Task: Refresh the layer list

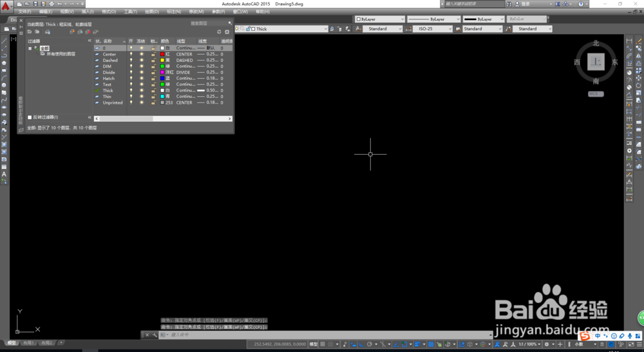Action: 219,32
